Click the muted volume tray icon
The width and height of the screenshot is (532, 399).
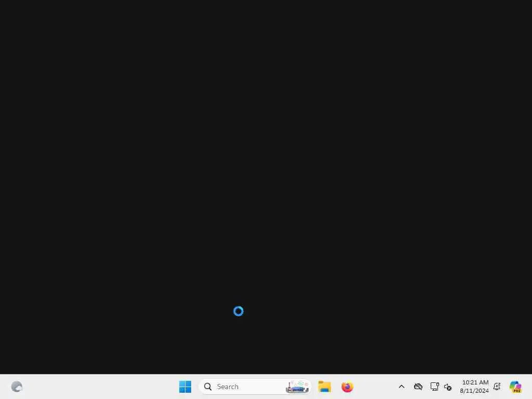[x=448, y=387]
